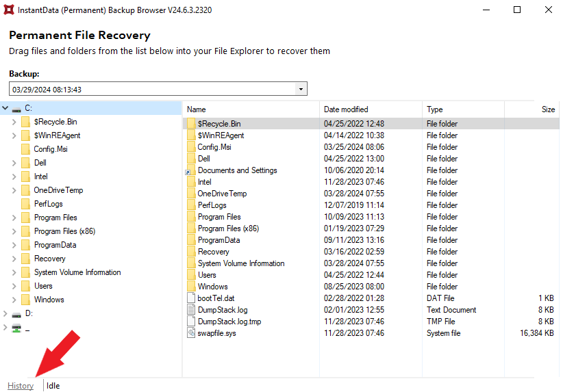This screenshot has height=392, width=563.
Task: Click Windows folder icon in tree
Action: 25,300
